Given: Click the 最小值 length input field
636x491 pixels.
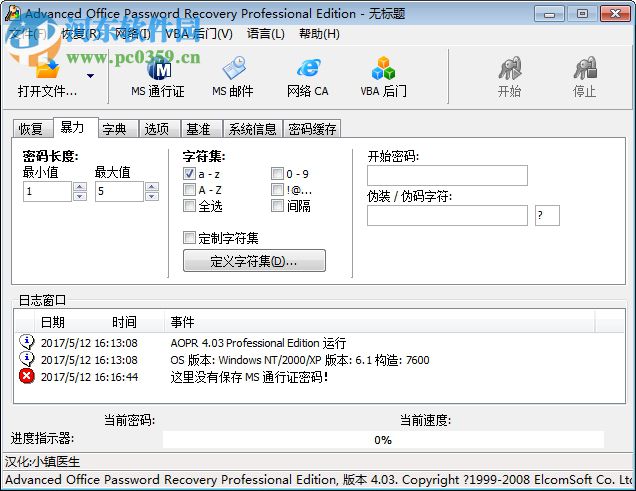Looking at the screenshot, I should (47, 191).
